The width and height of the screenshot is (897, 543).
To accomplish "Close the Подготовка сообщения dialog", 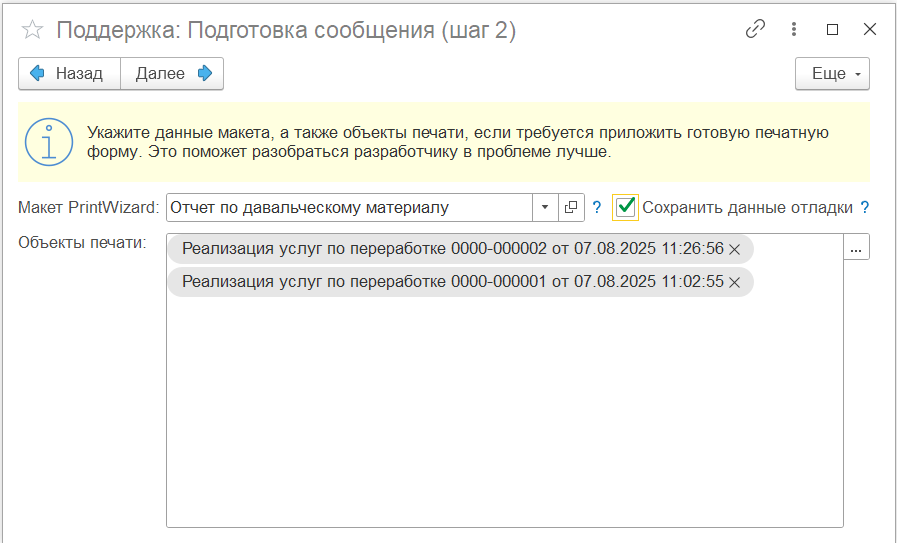I will [x=869, y=30].
